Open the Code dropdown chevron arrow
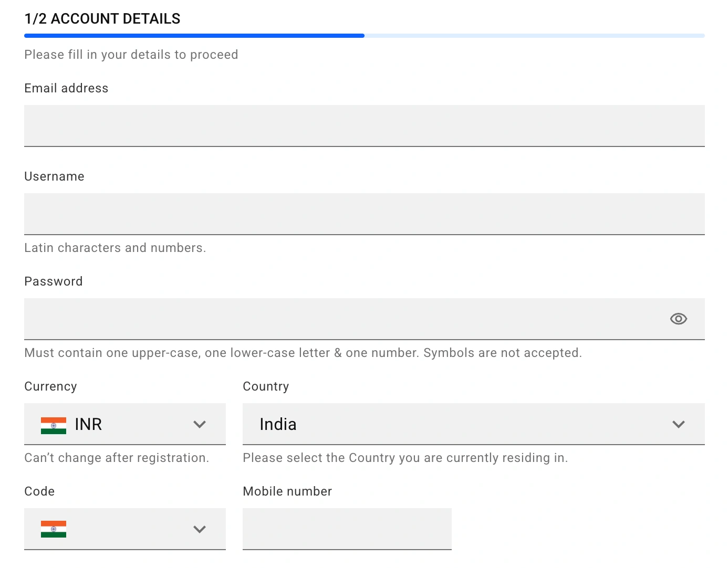The height and width of the screenshot is (568, 728). [200, 529]
